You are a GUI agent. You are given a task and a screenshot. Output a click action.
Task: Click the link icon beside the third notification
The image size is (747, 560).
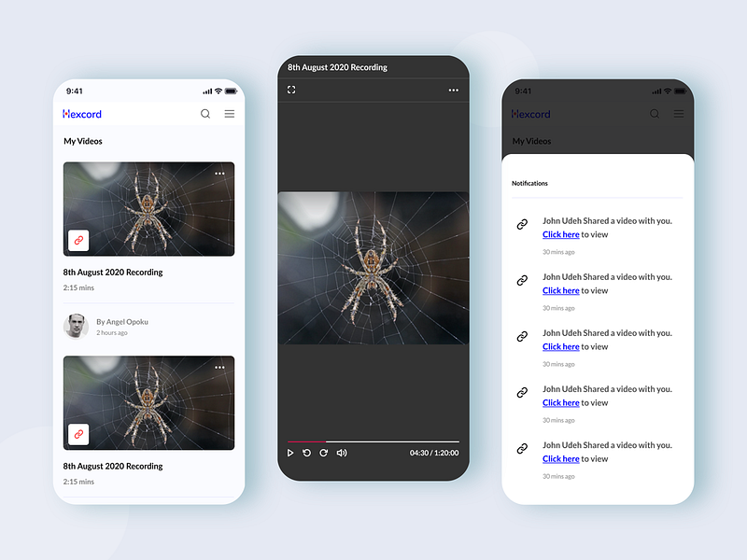coord(522,337)
